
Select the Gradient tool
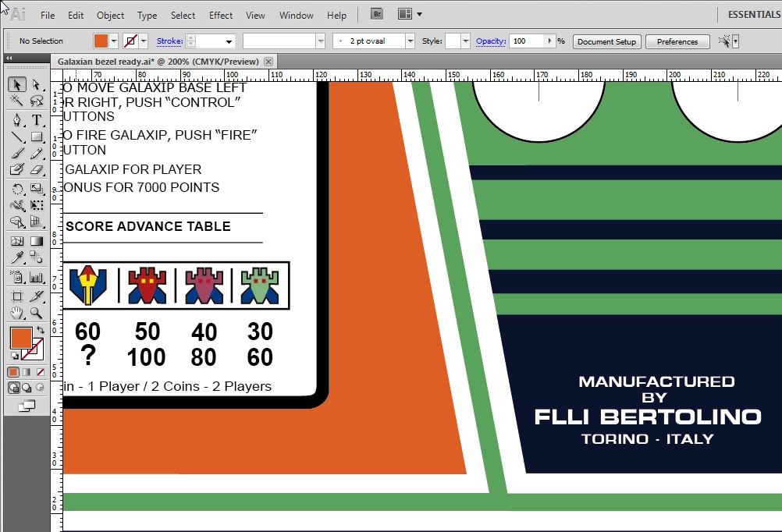pyautogui.click(x=37, y=241)
